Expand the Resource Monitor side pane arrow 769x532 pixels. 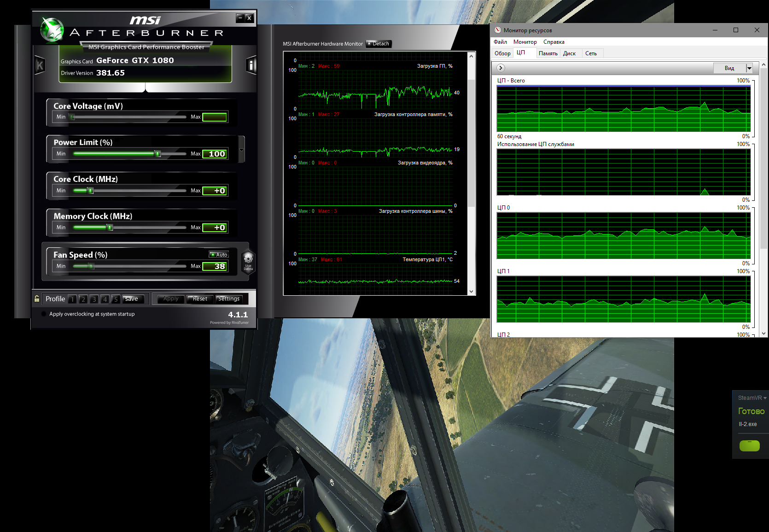[x=501, y=68]
